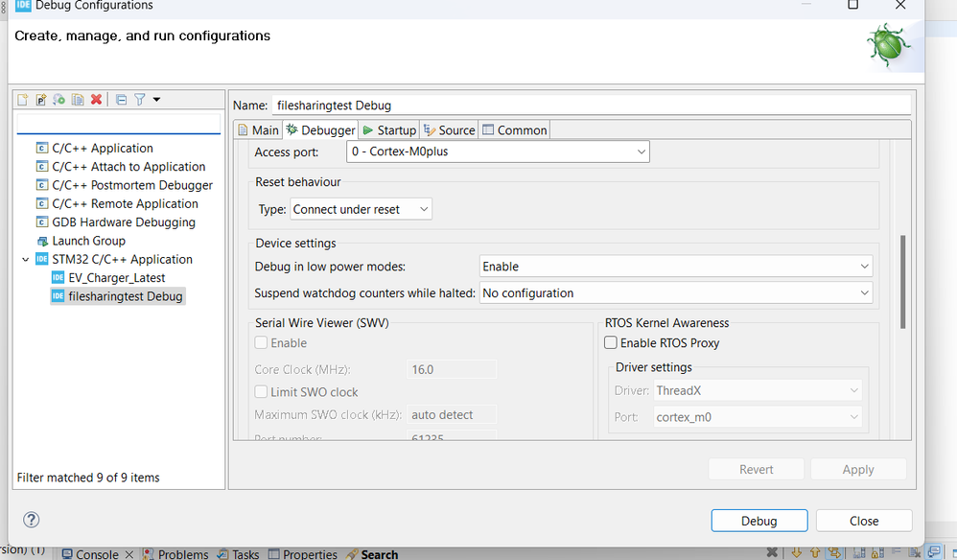
Task: Open the help question mark icon
Action: (31, 520)
